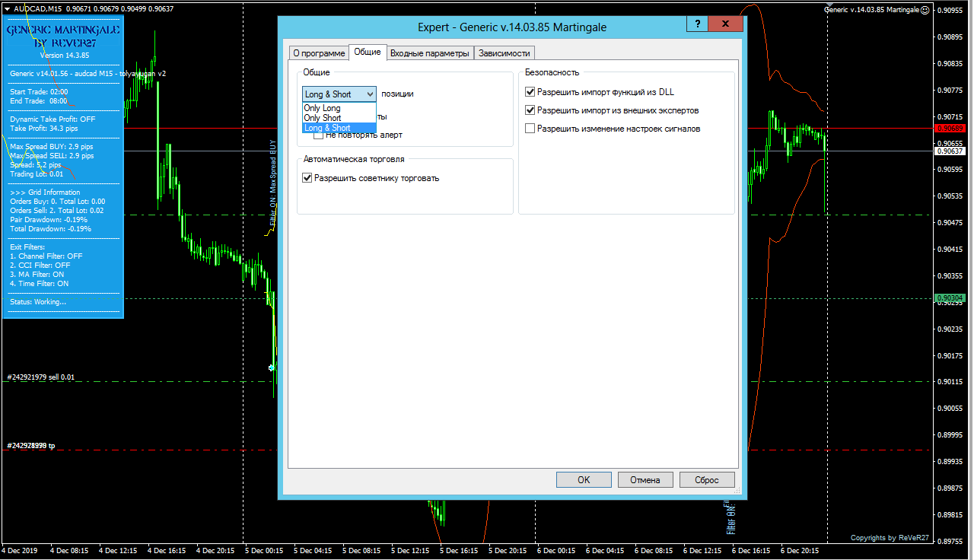The image size is (974, 560).
Task: Click the red 0.90689 price label
Action: [x=951, y=128]
